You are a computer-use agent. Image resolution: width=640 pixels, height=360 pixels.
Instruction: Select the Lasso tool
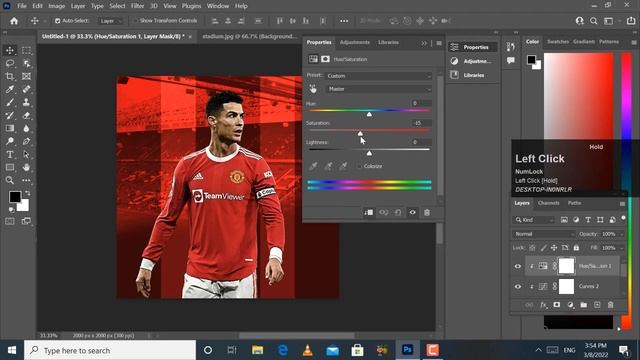[x=10, y=63]
